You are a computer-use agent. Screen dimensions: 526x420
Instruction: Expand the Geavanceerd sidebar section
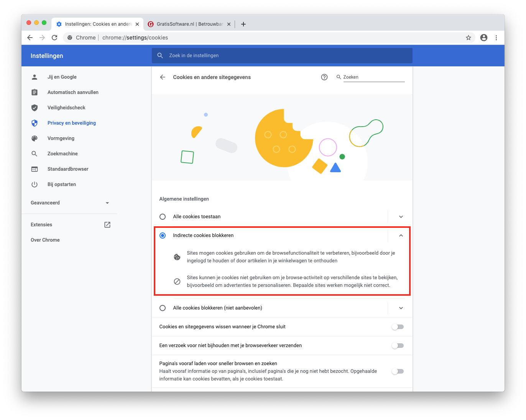[107, 203]
